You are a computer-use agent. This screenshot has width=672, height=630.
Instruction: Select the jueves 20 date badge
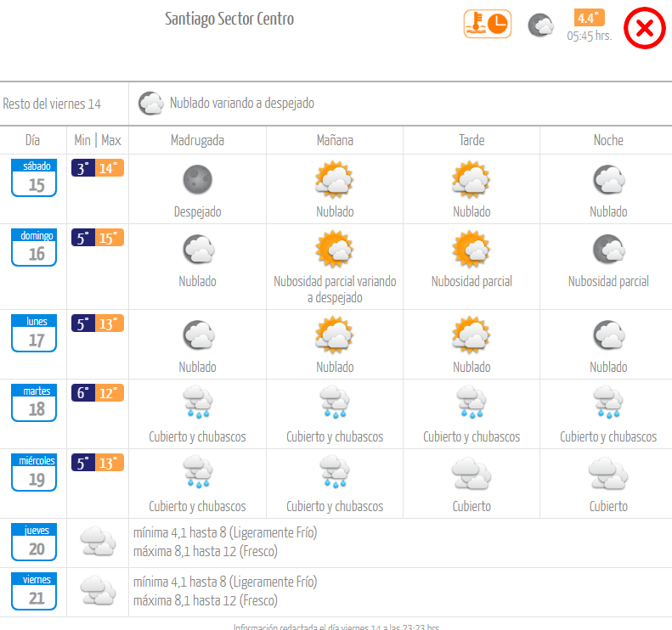[34, 542]
